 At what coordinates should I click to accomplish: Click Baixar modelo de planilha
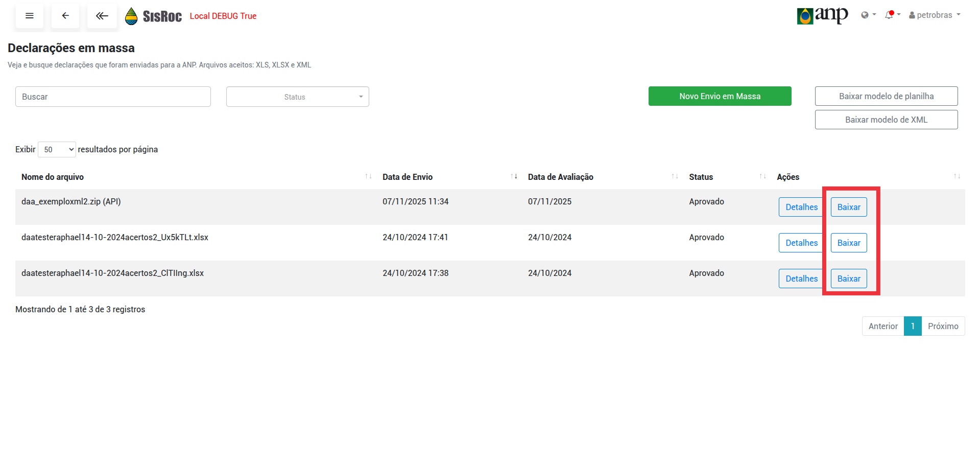pyautogui.click(x=886, y=96)
